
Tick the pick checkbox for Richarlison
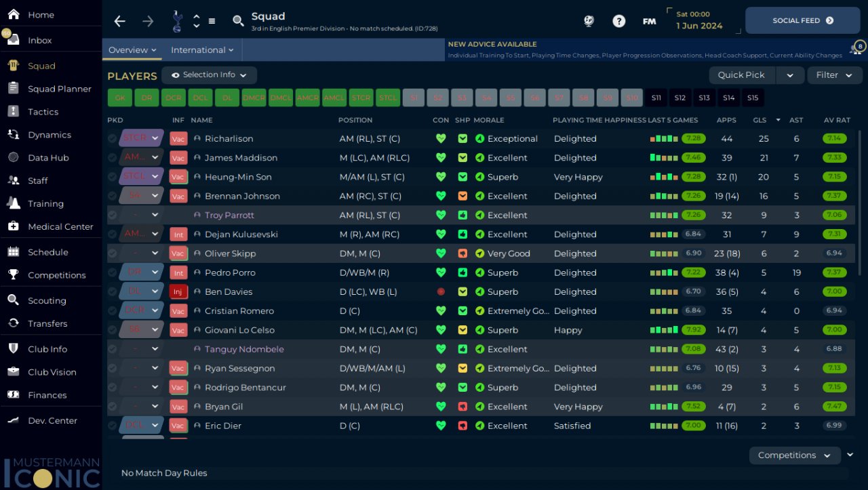[x=113, y=138]
